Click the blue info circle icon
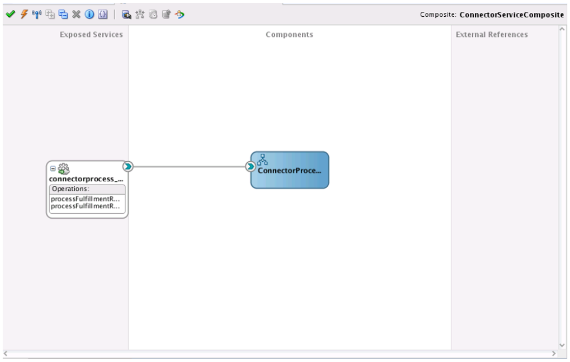Viewport: 570px width, 362px height. pyautogui.click(x=89, y=14)
